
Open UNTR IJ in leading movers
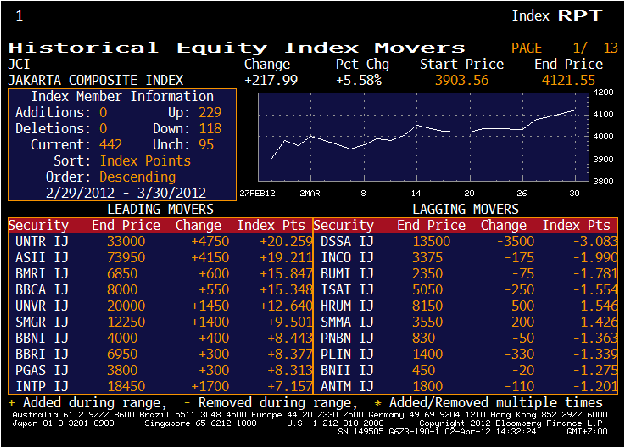coord(37,241)
